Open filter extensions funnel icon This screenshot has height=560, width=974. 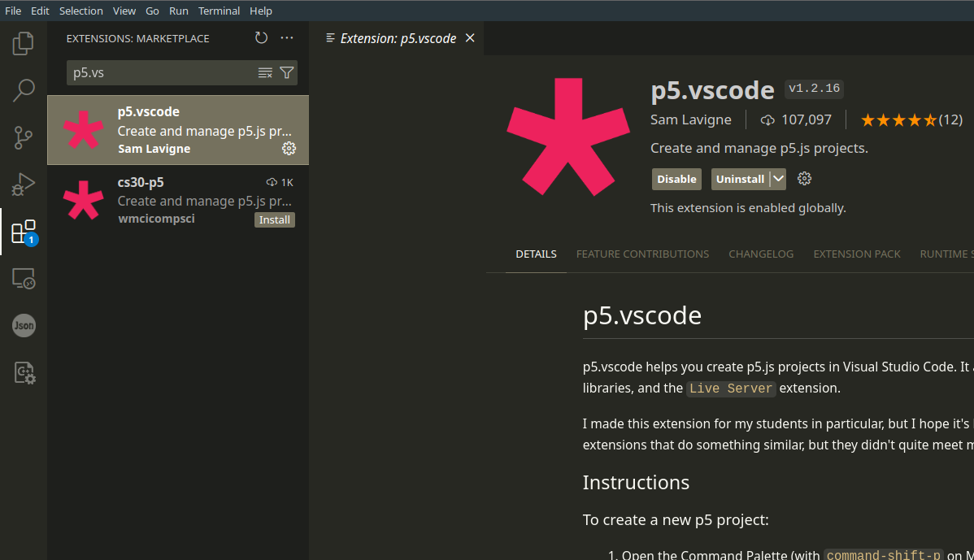286,72
